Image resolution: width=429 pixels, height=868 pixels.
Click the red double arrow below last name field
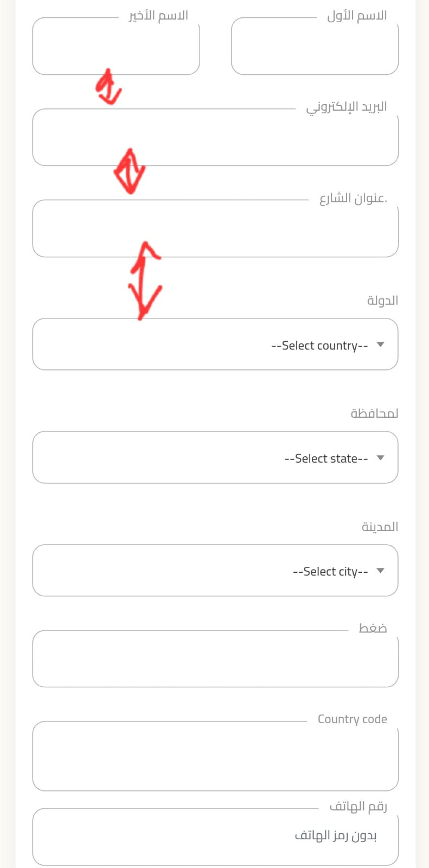[108, 86]
